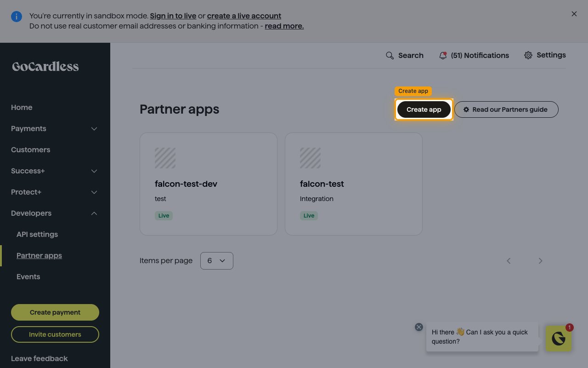This screenshot has height=368, width=588.
Task: Click the Live badge on falcon-test card
Action: (x=309, y=215)
